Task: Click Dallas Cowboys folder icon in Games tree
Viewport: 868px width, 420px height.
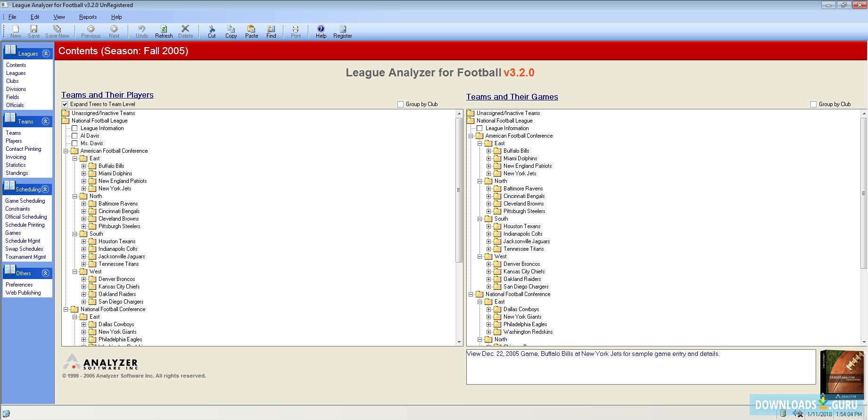Action: point(497,309)
